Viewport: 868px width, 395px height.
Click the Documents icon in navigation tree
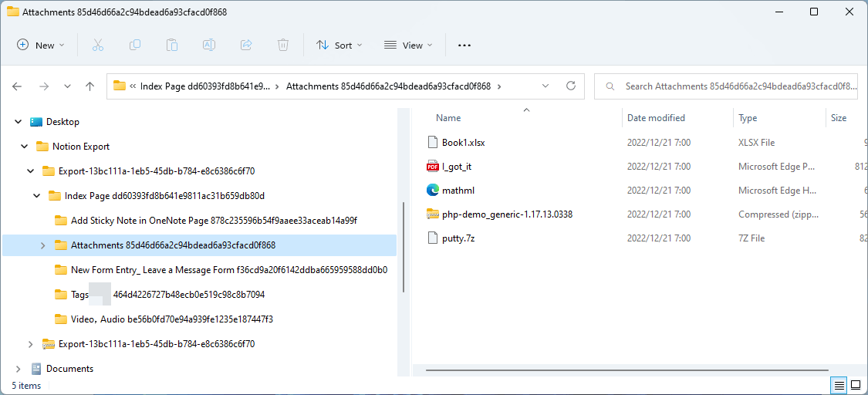36,369
